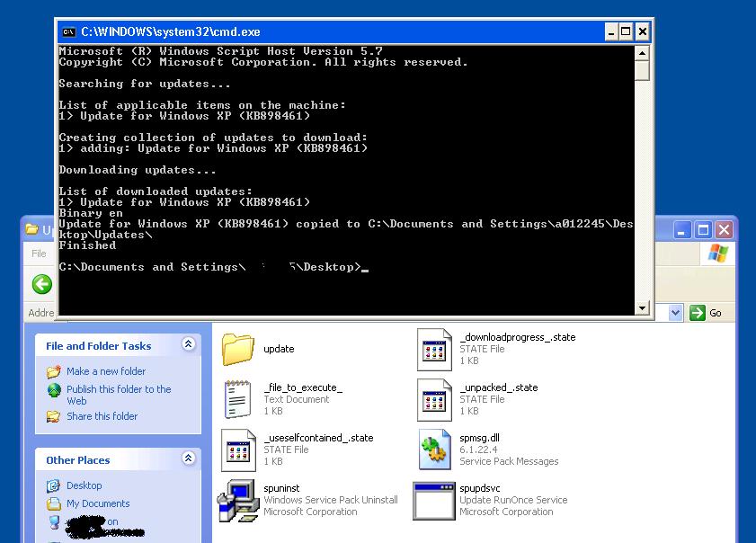Open the File menu in Explorer
This screenshot has height=543, width=756.
pyautogui.click(x=38, y=254)
